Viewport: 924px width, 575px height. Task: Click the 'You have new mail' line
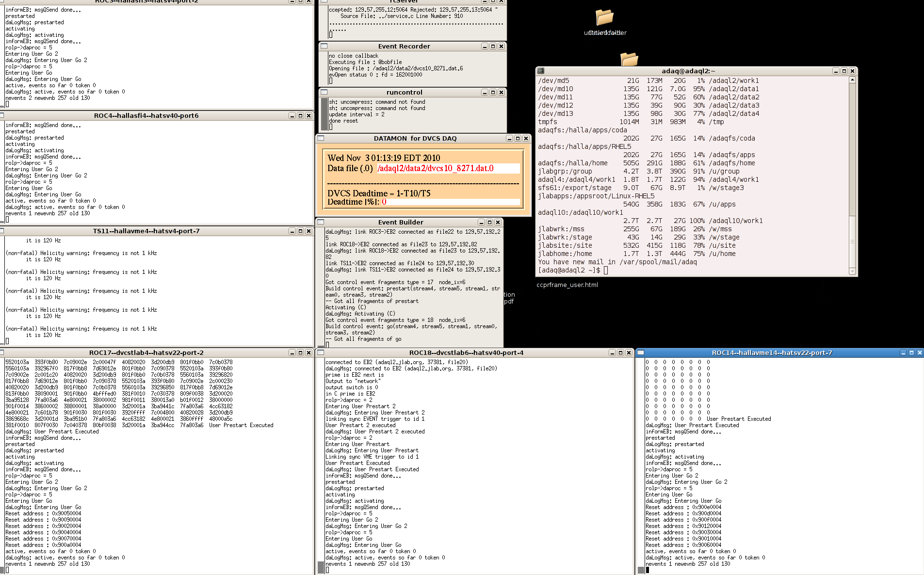617,262
